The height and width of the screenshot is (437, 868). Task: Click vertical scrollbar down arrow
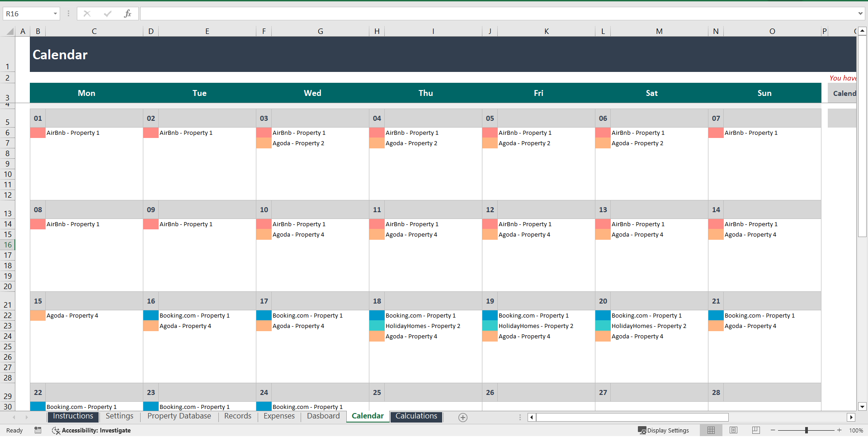click(x=862, y=407)
